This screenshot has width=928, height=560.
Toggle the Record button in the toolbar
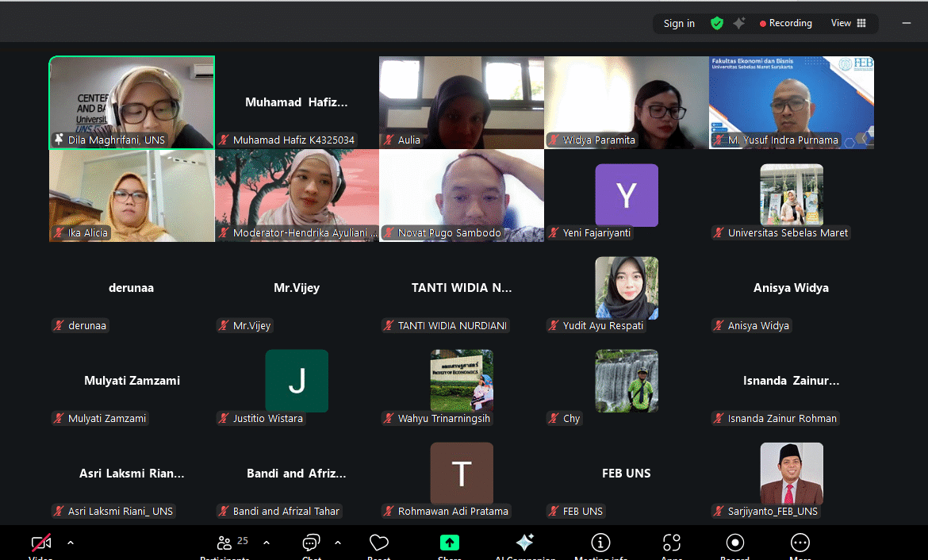pyautogui.click(x=734, y=543)
